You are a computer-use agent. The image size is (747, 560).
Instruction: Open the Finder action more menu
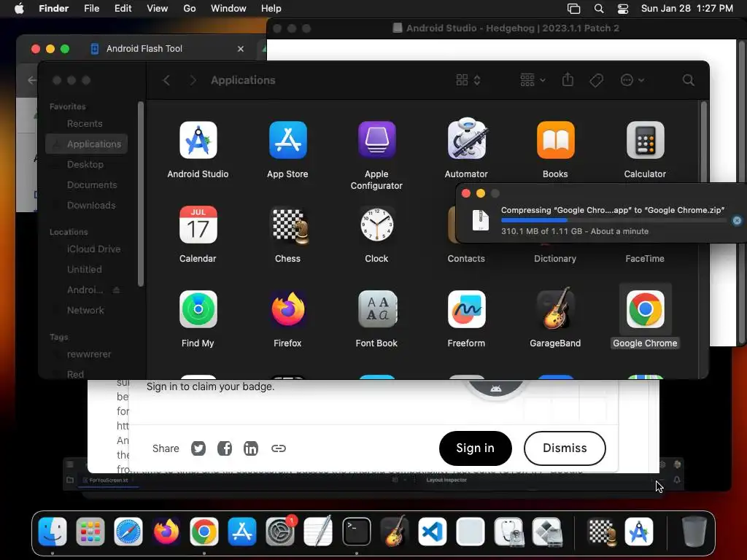[632, 80]
